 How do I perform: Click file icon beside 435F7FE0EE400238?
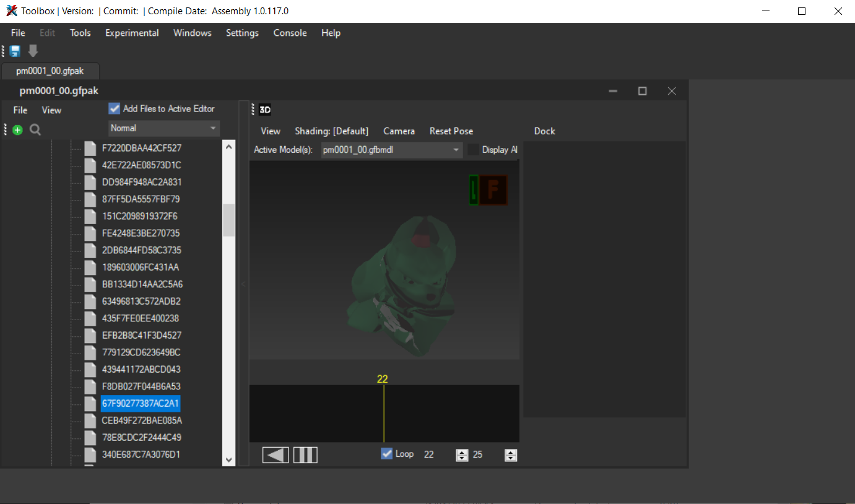pos(90,318)
